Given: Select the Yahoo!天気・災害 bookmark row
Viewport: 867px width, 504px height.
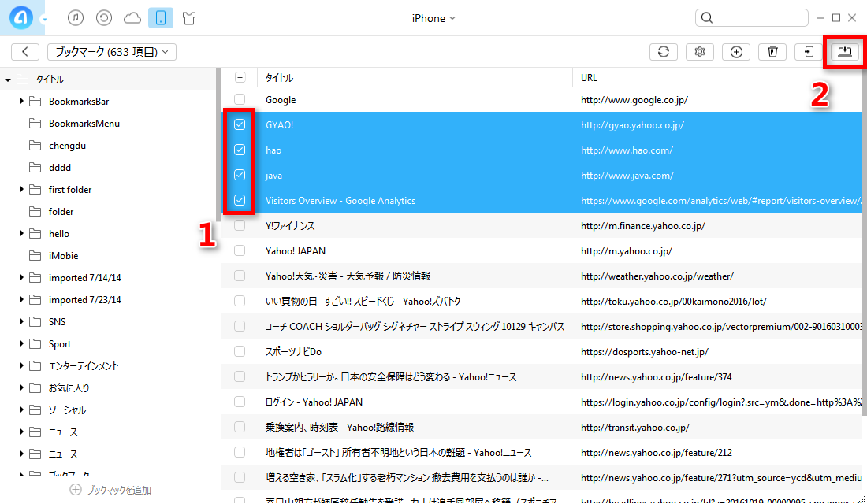Looking at the screenshot, I should (x=541, y=276).
